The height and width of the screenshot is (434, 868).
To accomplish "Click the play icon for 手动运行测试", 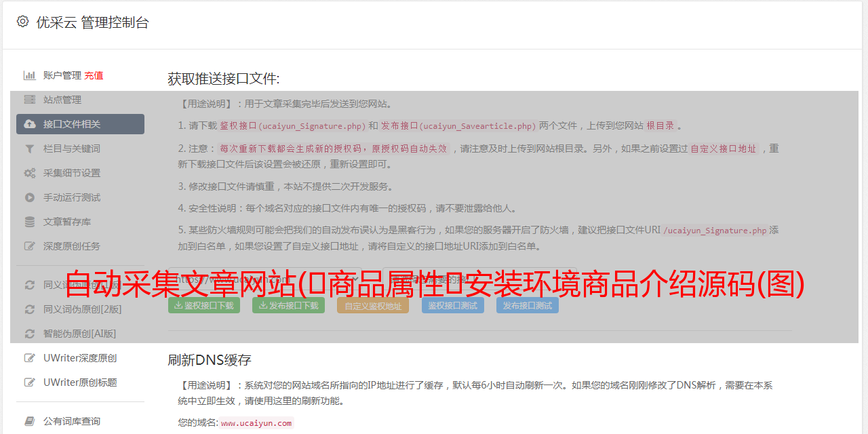I will [29, 197].
